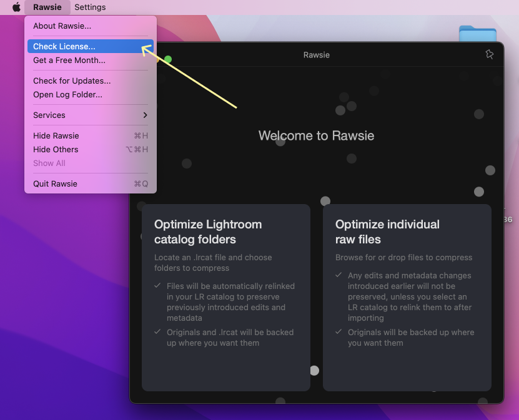
Task: Select Get a Free Month…
Action: coord(91,60)
